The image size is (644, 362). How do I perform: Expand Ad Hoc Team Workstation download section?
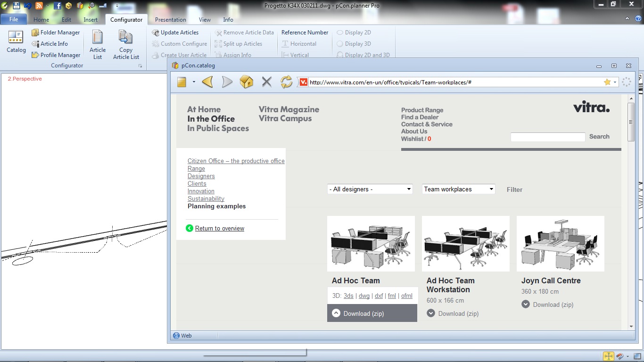[x=453, y=313]
